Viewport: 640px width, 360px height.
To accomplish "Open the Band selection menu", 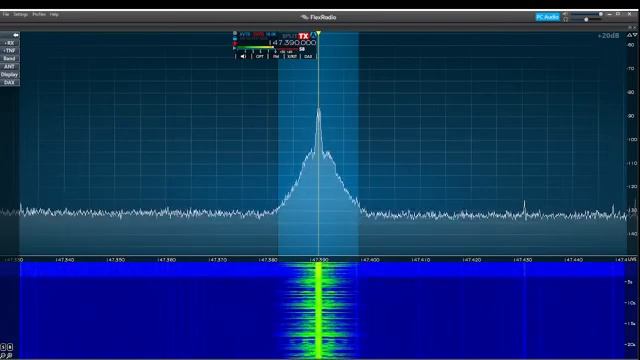I will click(9, 59).
